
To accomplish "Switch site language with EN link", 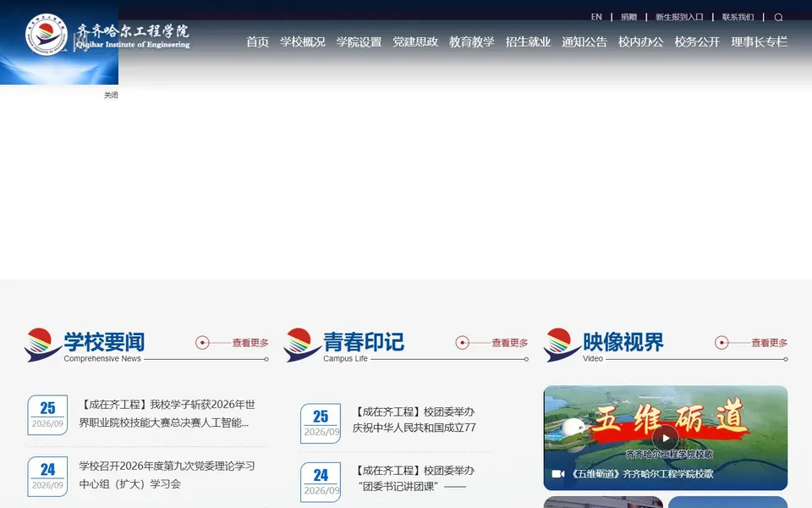I will click(x=596, y=17).
